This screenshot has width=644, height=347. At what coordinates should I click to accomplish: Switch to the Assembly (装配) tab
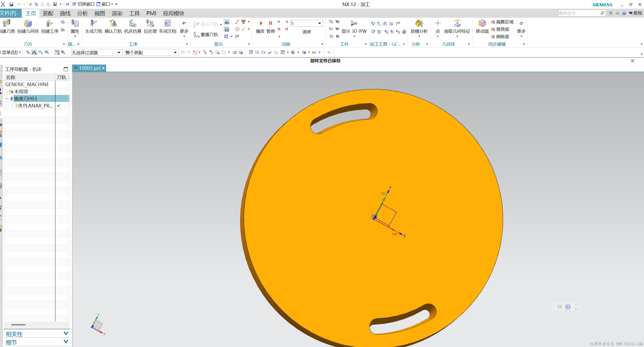[48, 13]
